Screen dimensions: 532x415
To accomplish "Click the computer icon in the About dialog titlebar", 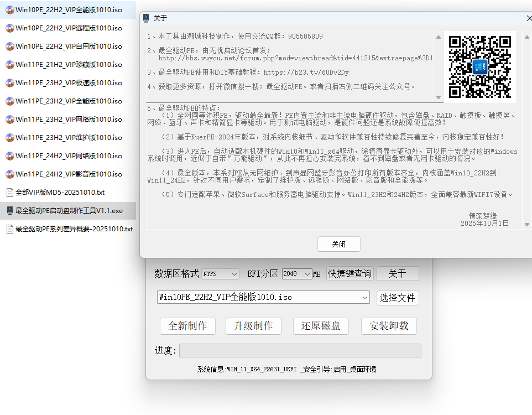I will pyautogui.click(x=146, y=17).
